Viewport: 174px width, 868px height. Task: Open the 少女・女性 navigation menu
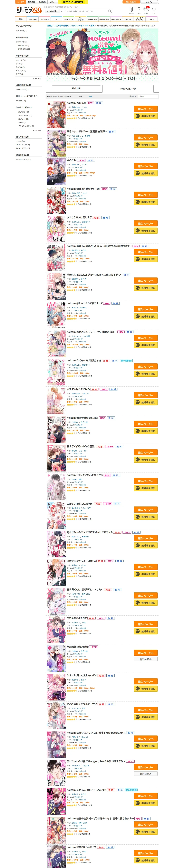pos(45,19)
